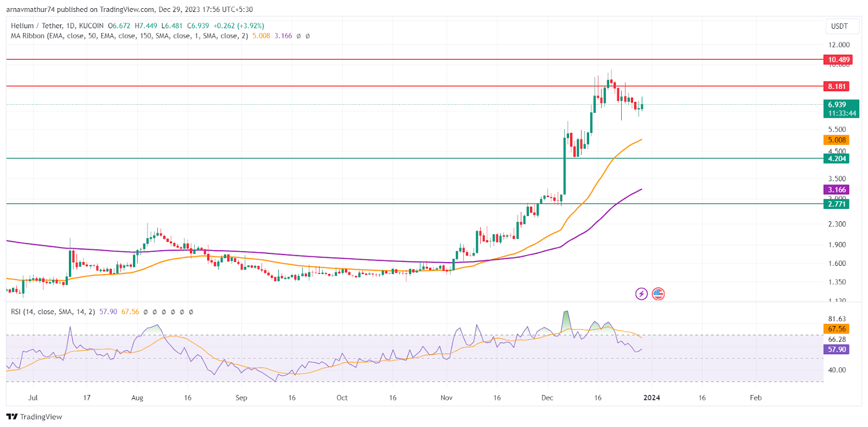The width and height of the screenshot is (868, 427).
Task: Click the 4.204 green support level label
Action: (836, 158)
